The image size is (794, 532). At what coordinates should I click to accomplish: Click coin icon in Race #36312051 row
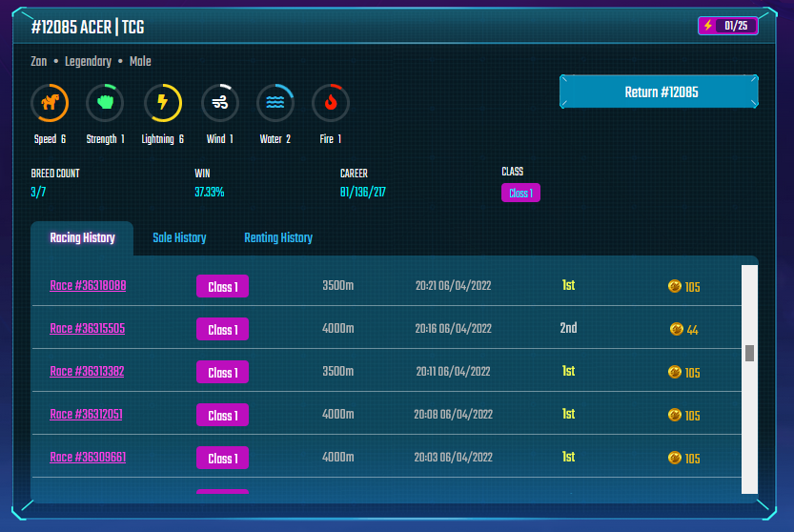[x=675, y=415]
